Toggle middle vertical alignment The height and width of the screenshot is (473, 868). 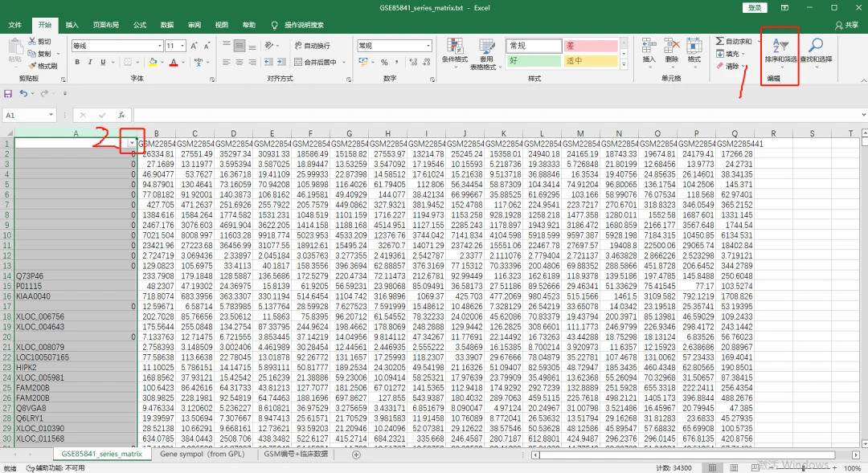(x=240, y=46)
